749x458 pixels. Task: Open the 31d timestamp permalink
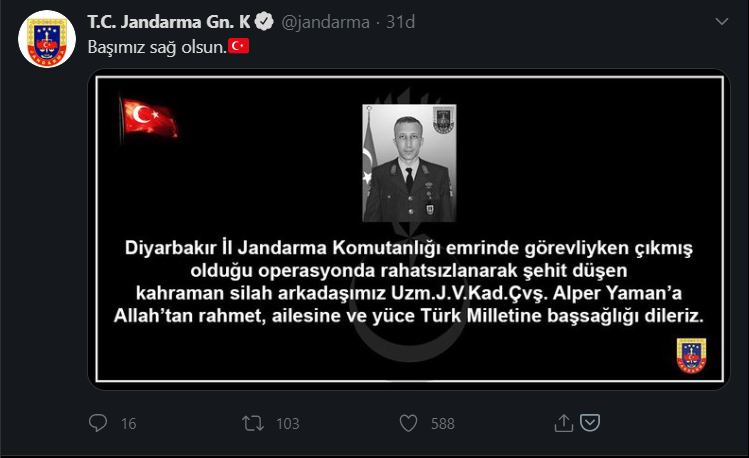400,22
